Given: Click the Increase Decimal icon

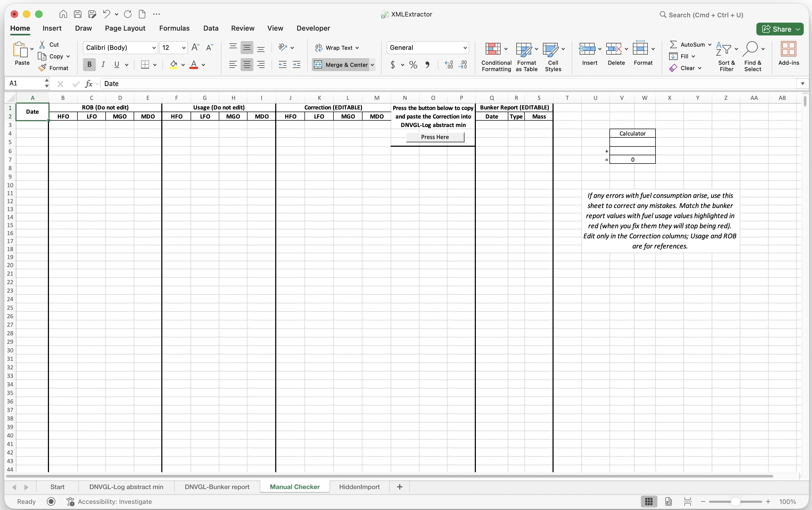Looking at the screenshot, I should pos(449,65).
